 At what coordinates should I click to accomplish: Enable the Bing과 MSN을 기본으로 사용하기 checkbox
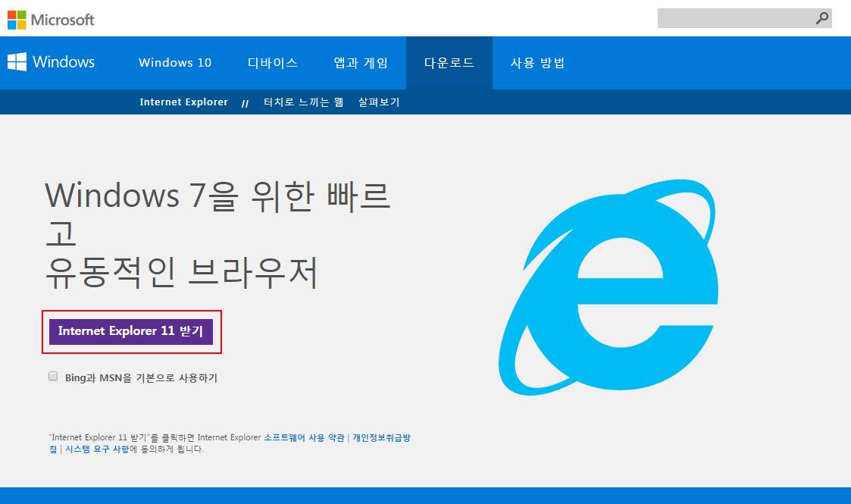pyautogui.click(x=53, y=376)
